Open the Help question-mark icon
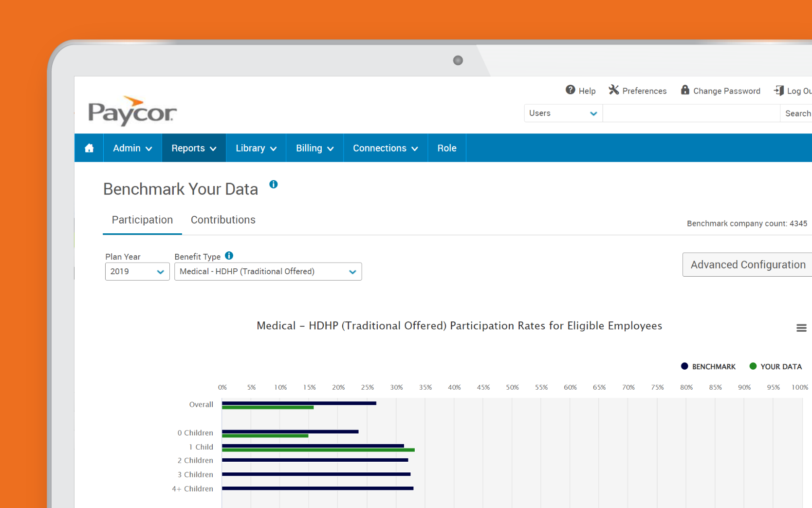 click(x=570, y=90)
